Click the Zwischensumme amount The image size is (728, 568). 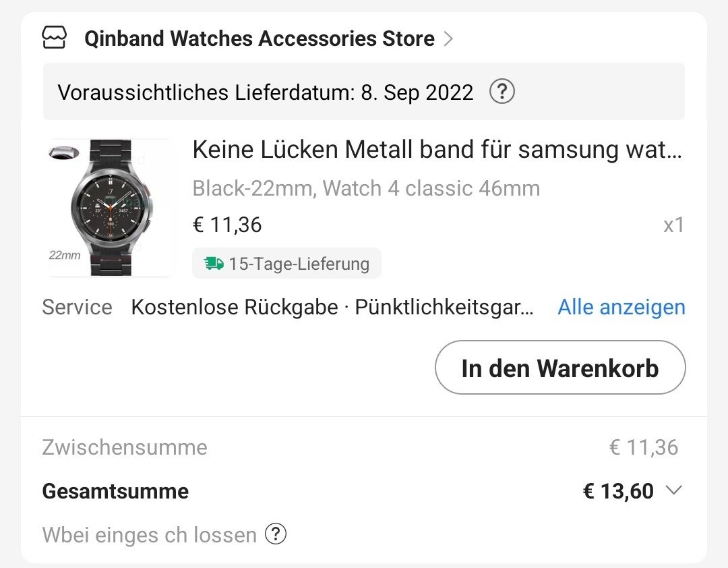click(643, 447)
